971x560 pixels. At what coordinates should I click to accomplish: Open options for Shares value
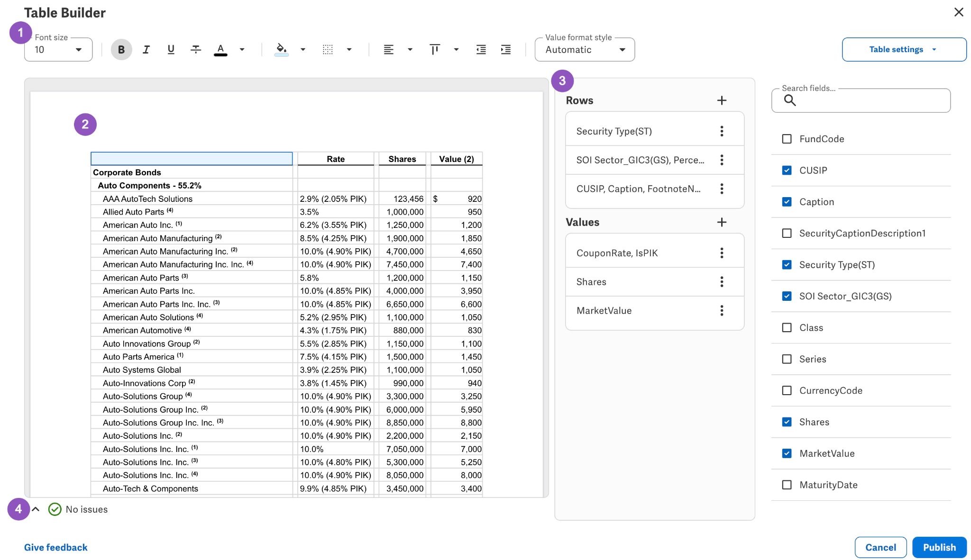coord(722,282)
